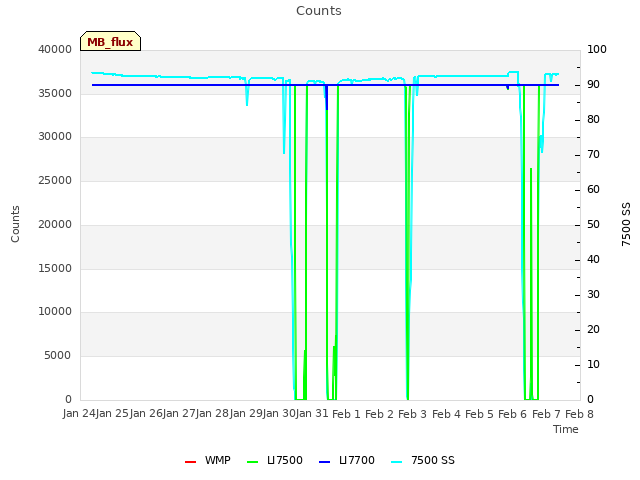Click the Jan 28 date tick label
Image resolution: width=640 pixels, height=480 pixels.
pyautogui.click(x=213, y=414)
